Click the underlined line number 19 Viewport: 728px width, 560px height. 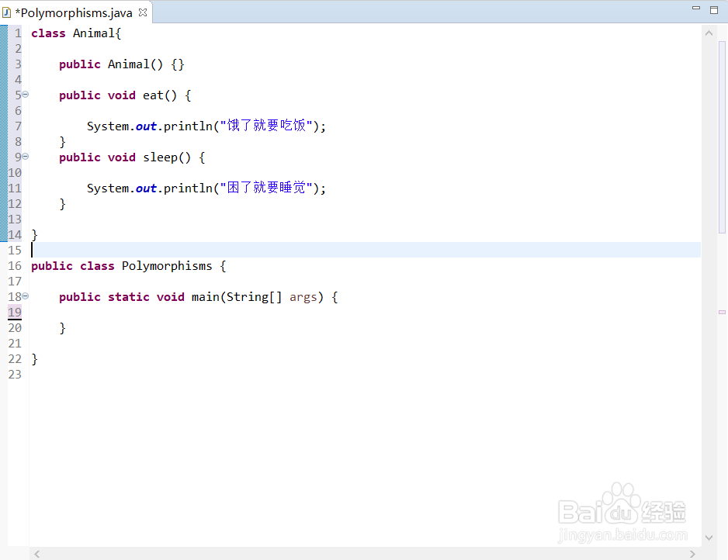(x=14, y=312)
